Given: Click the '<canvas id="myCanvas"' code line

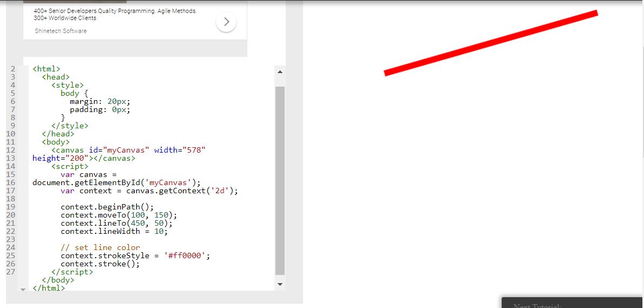Looking at the screenshot, I should [x=128, y=150].
